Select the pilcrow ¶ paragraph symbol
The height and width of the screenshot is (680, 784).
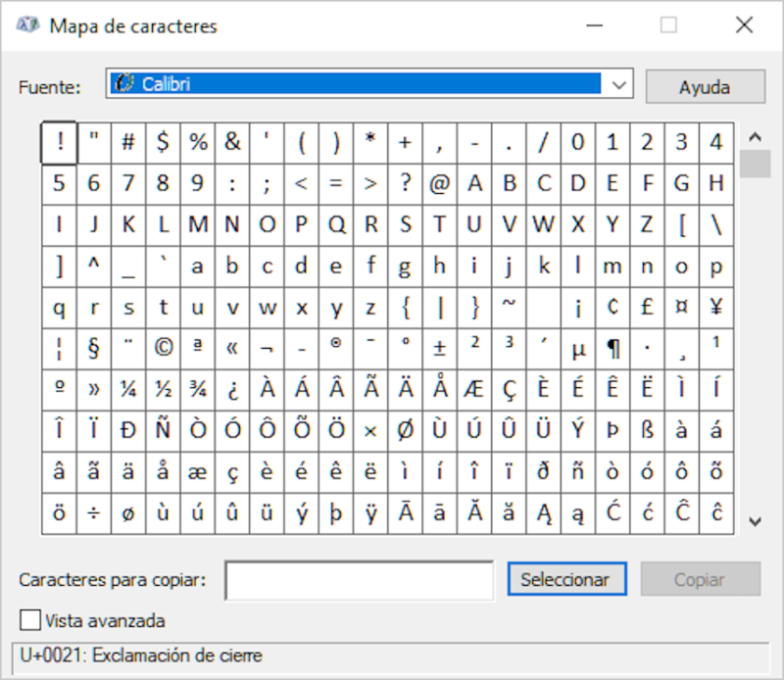pos(612,347)
